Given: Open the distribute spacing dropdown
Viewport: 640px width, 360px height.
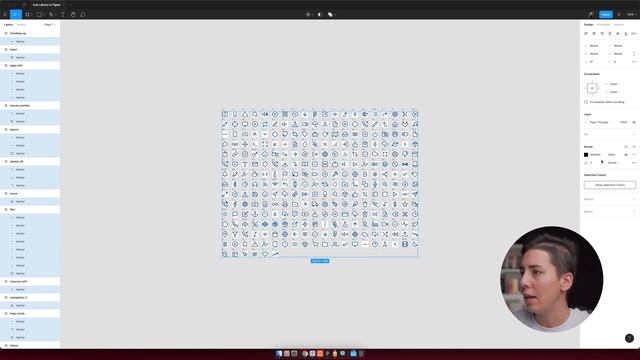Looking at the screenshot, I should (x=634, y=33).
